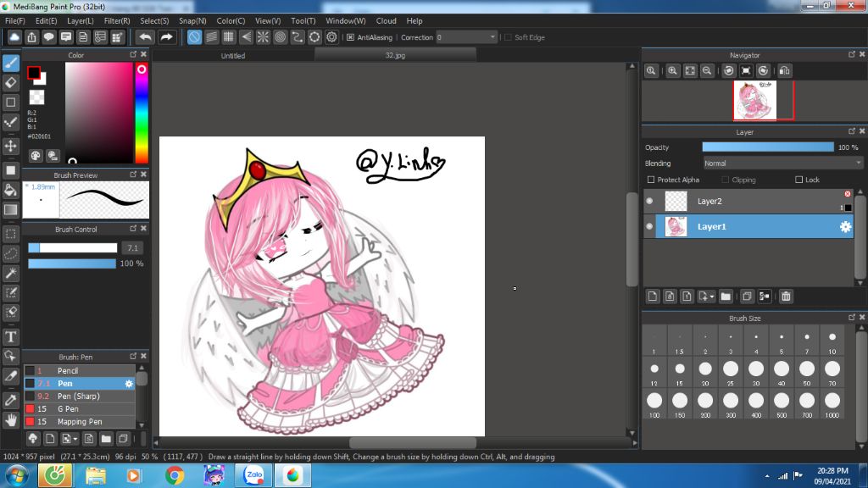The height and width of the screenshot is (488, 868).
Task: Enable Soft Edge checkbox
Action: point(509,37)
